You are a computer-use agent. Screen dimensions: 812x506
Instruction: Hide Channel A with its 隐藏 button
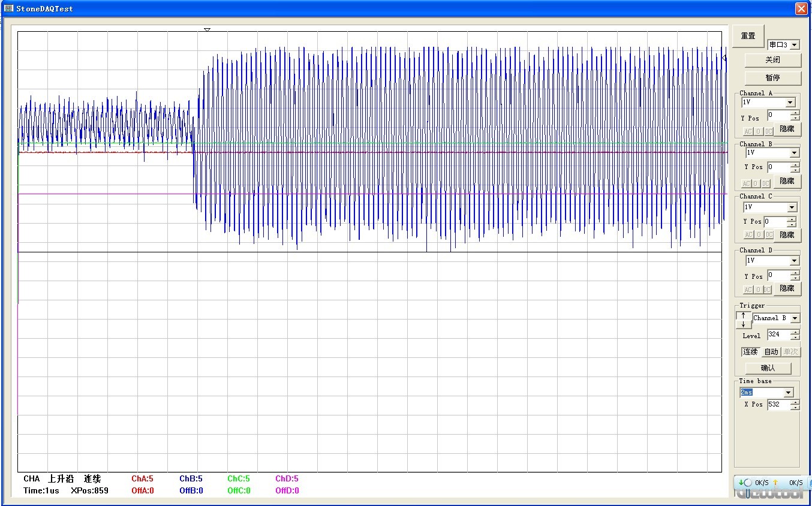787,129
